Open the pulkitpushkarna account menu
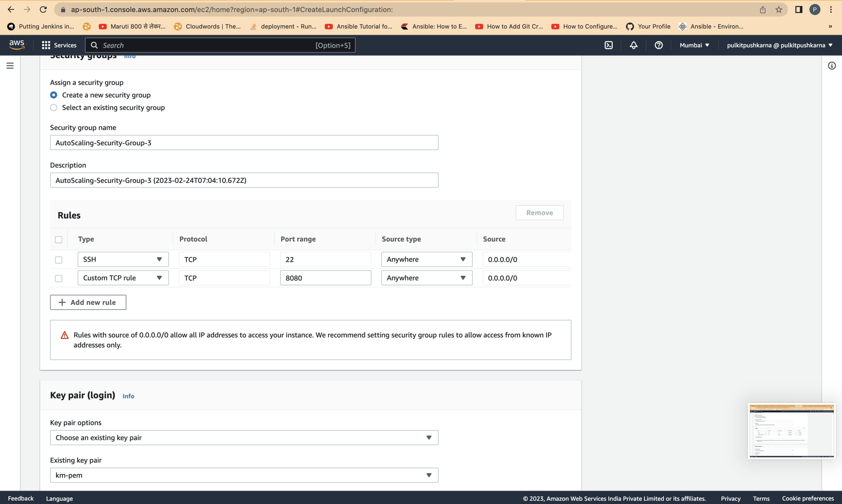The image size is (842, 504). click(x=779, y=45)
